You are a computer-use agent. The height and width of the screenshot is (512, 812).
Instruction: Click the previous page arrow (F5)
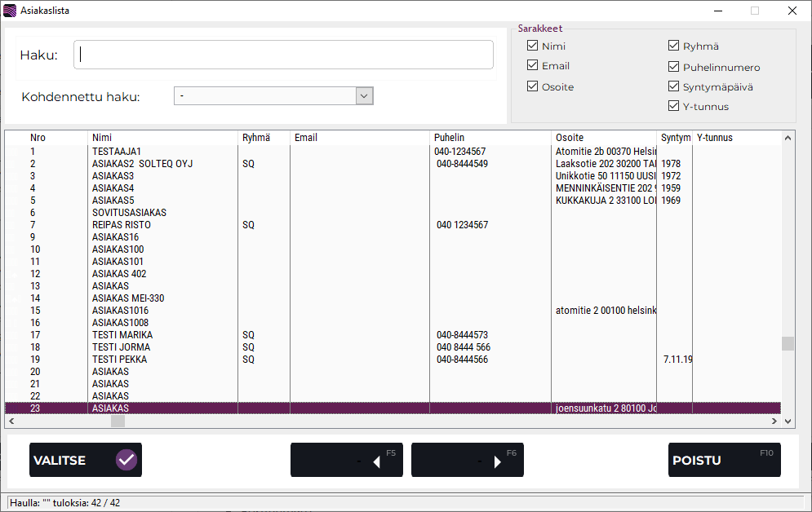tap(376, 461)
